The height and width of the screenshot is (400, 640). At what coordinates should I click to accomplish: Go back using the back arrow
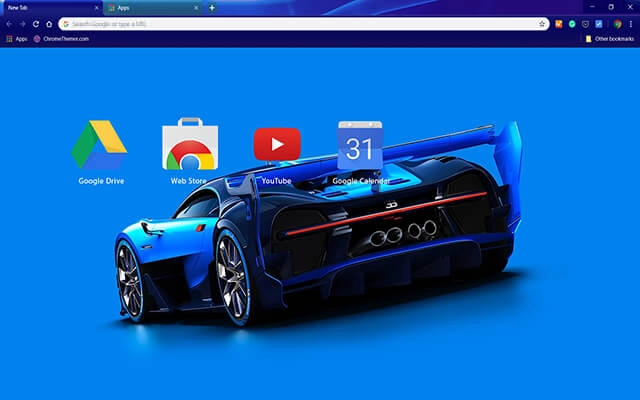pyautogui.click(x=9, y=24)
